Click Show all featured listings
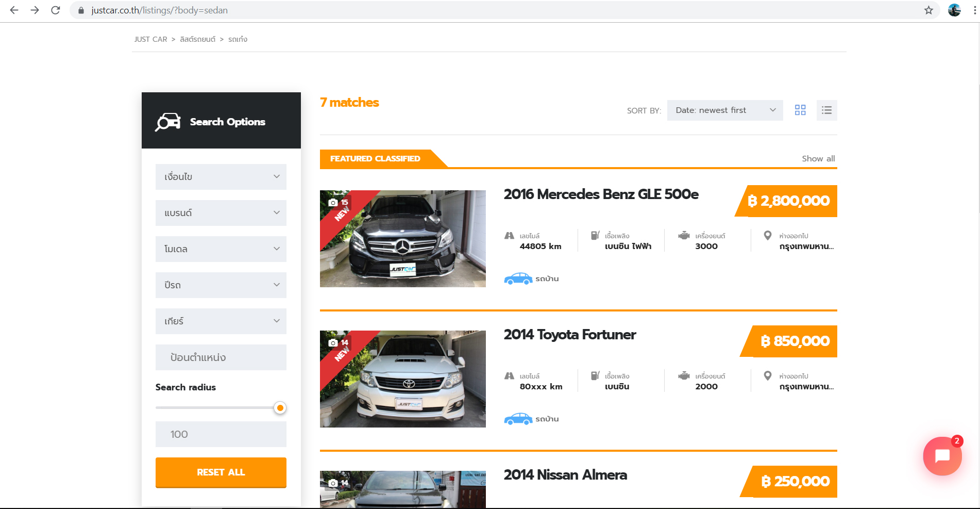This screenshot has height=509, width=980. click(x=818, y=159)
